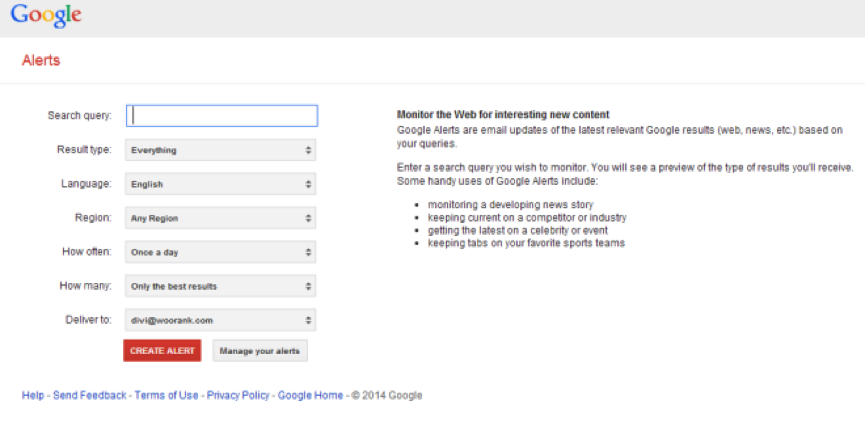Click the Language label
865x432 pixels.
click(x=86, y=184)
